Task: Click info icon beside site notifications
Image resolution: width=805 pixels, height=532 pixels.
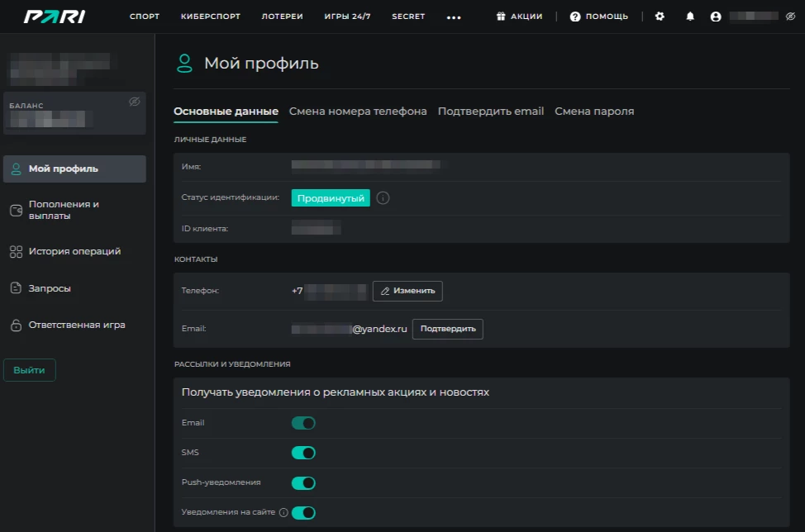Action: pyautogui.click(x=283, y=512)
